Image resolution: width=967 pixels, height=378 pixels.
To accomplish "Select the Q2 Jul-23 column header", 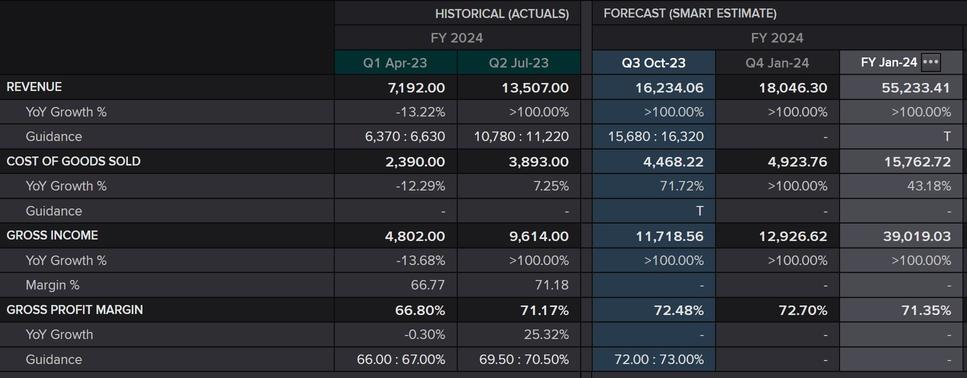I will pos(519,63).
